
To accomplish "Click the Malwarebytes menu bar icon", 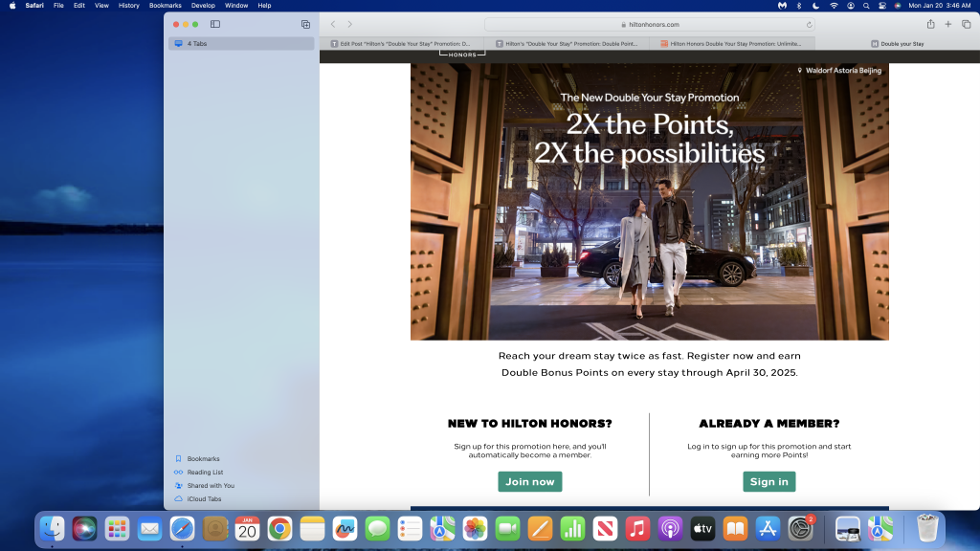I will pyautogui.click(x=782, y=6).
